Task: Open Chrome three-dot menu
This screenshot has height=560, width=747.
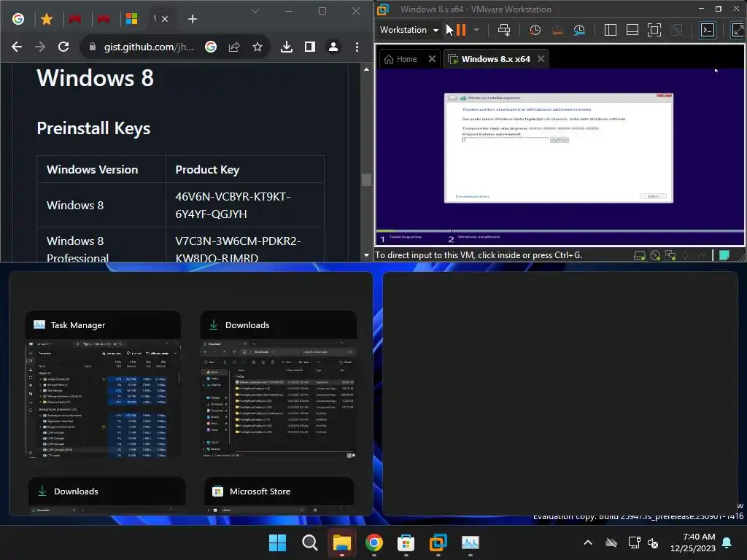Action: [357, 47]
